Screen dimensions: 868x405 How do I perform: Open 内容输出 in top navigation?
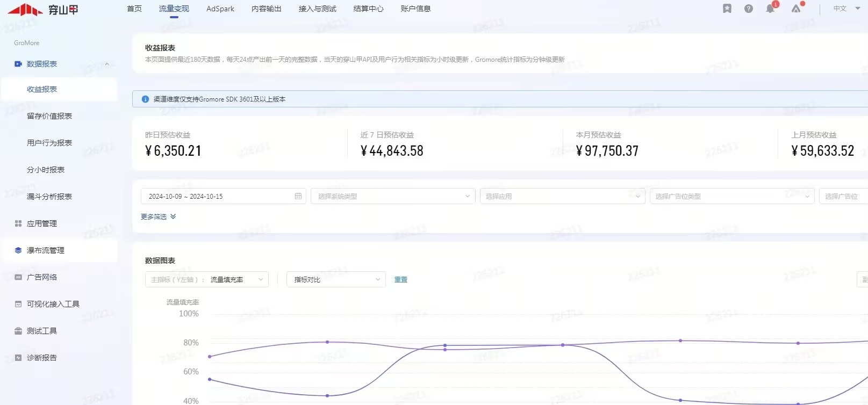click(267, 9)
